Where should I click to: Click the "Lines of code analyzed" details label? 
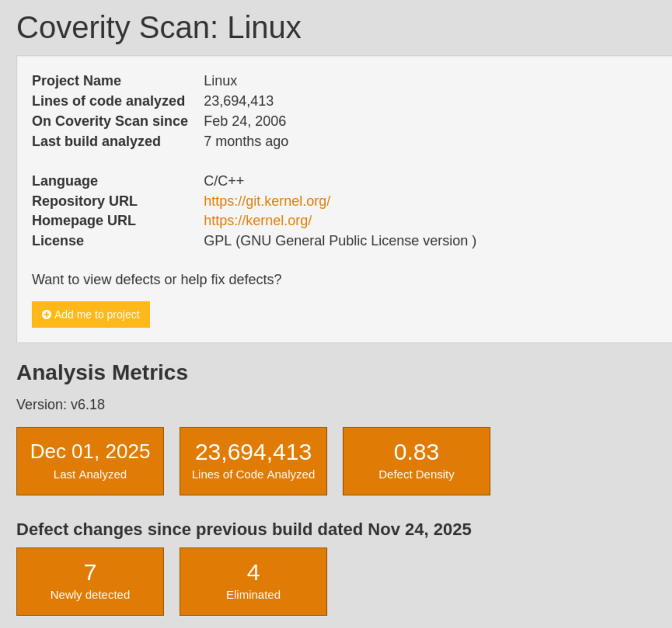(108, 101)
